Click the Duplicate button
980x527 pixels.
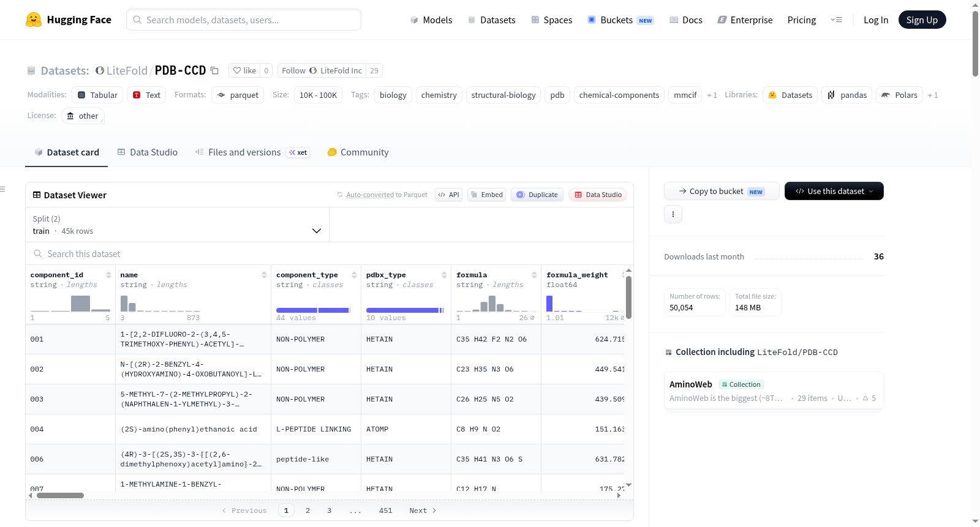click(x=537, y=195)
